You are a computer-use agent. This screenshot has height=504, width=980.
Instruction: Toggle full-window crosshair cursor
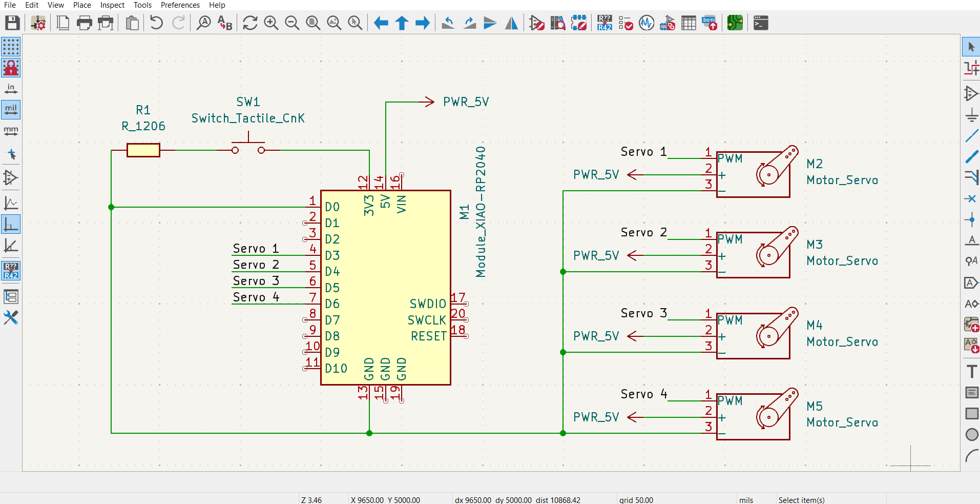pos(11,154)
